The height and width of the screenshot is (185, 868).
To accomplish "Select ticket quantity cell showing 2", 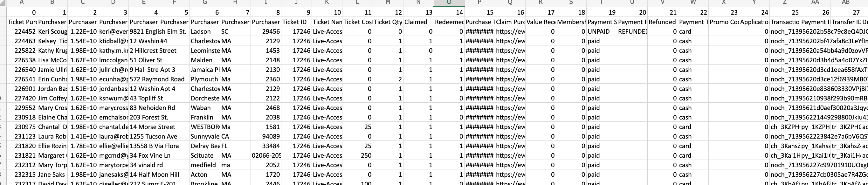I will point(388,79).
